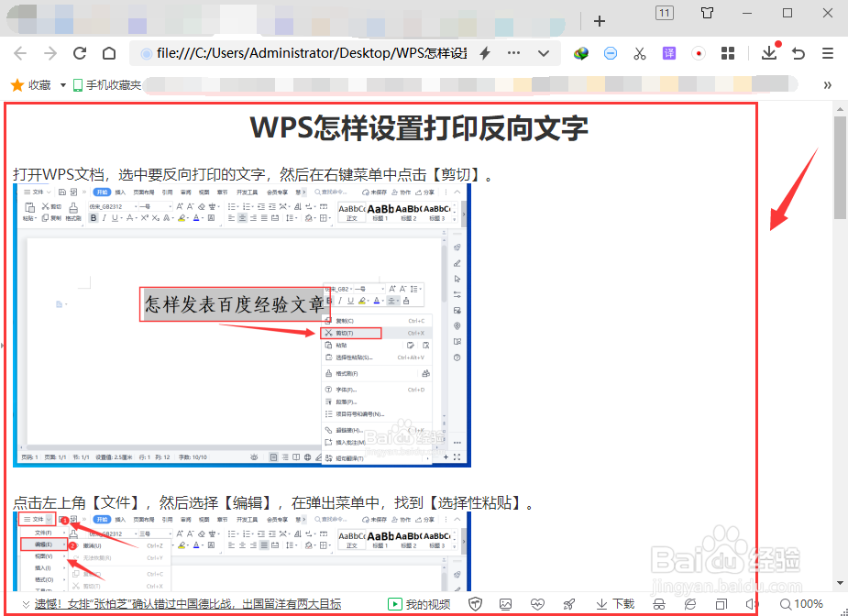Image resolution: width=848 pixels, height=616 pixels.
Task: Open the three-dot more options in address bar
Action: [513, 53]
